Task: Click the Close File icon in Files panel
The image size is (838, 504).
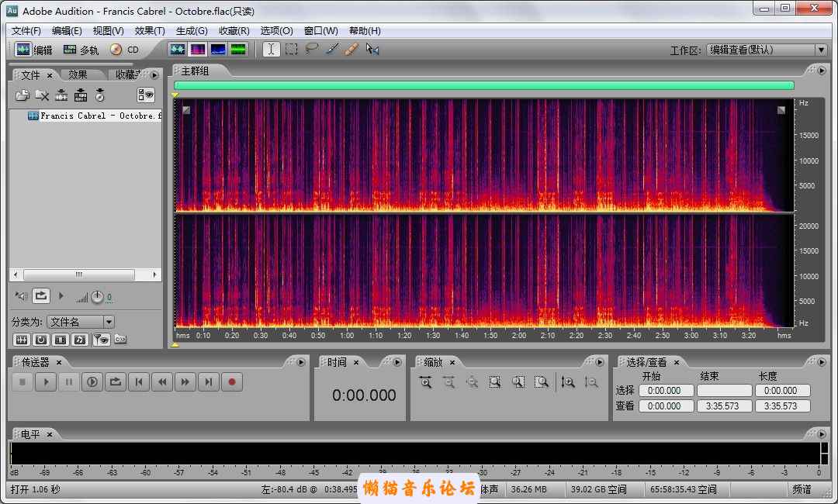Action: point(42,95)
